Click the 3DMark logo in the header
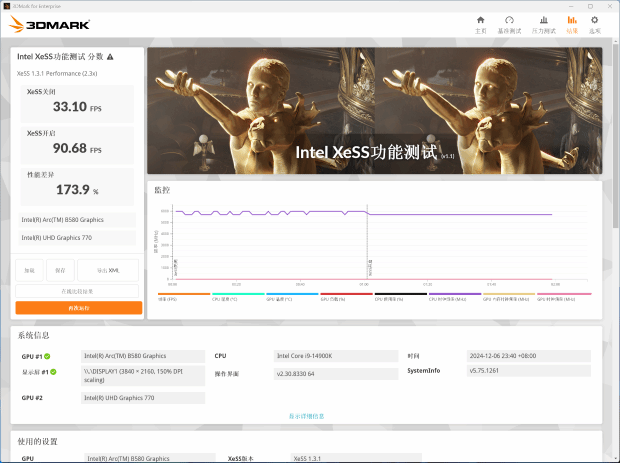Screen dimensions: 620x463 click(x=49, y=25)
